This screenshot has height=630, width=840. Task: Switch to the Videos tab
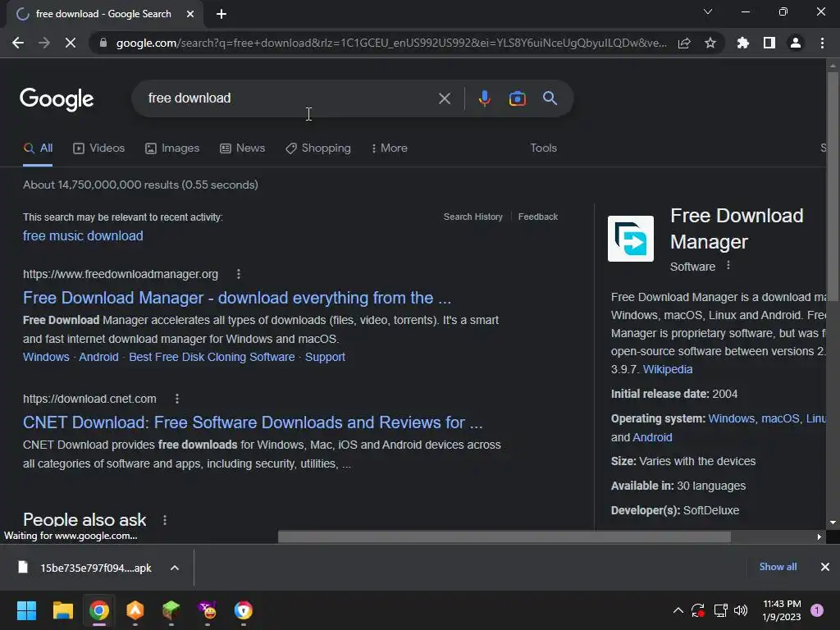(x=98, y=148)
